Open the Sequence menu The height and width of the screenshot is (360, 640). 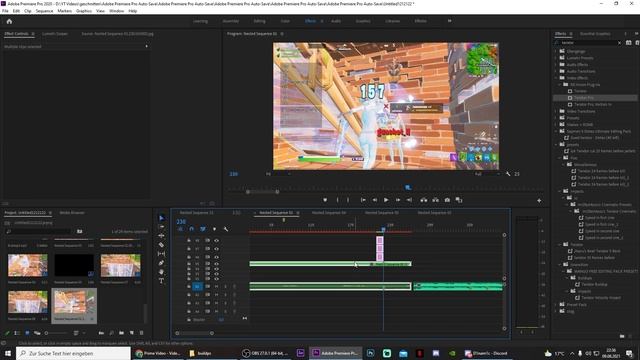[44, 11]
